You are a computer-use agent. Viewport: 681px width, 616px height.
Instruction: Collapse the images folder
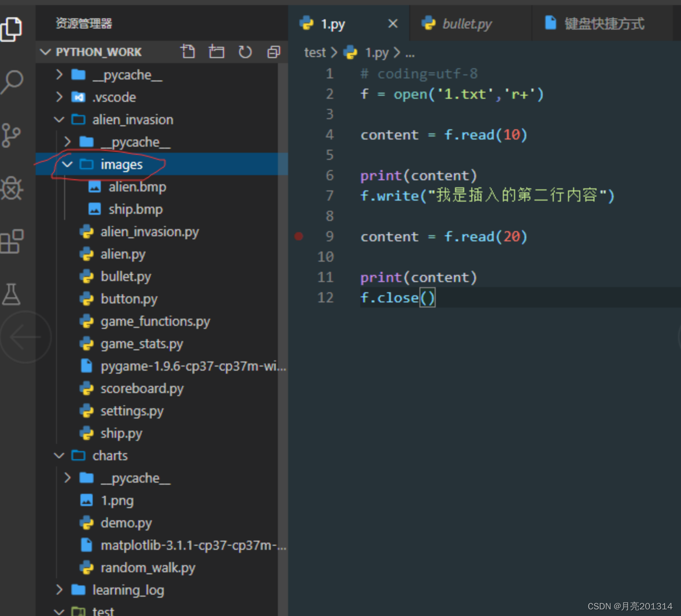[67, 164]
